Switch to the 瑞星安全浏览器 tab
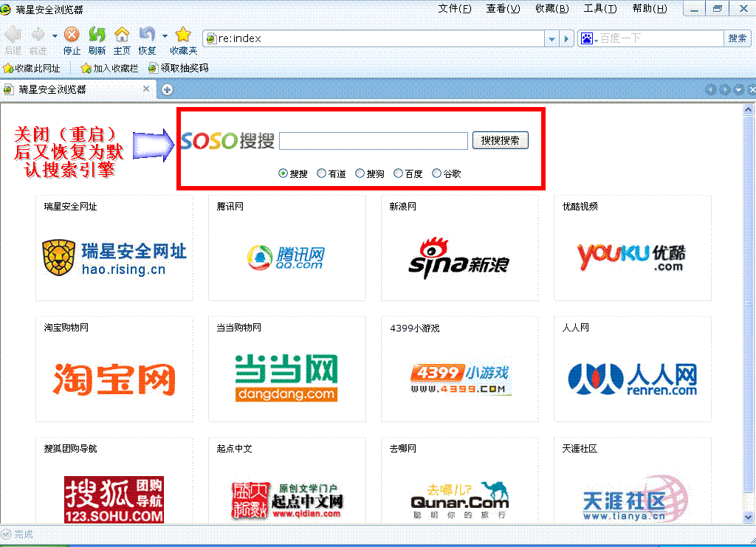The width and height of the screenshot is (756, 547). click(x=77, y=89)
